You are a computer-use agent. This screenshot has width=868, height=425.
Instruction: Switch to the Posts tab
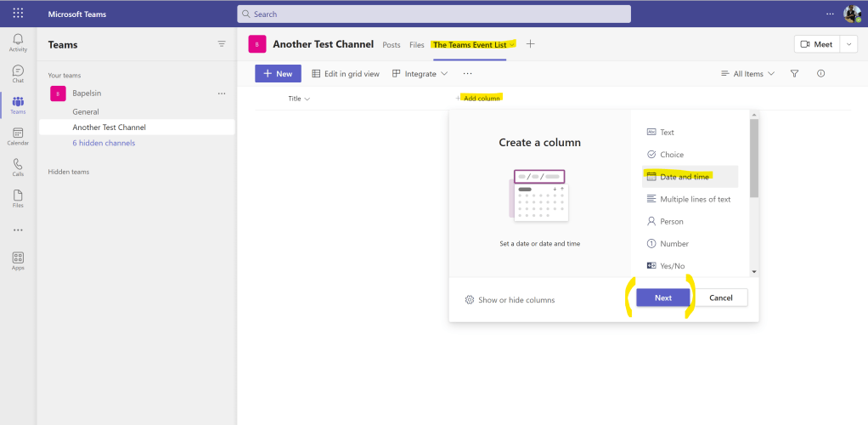click(392, 44)
